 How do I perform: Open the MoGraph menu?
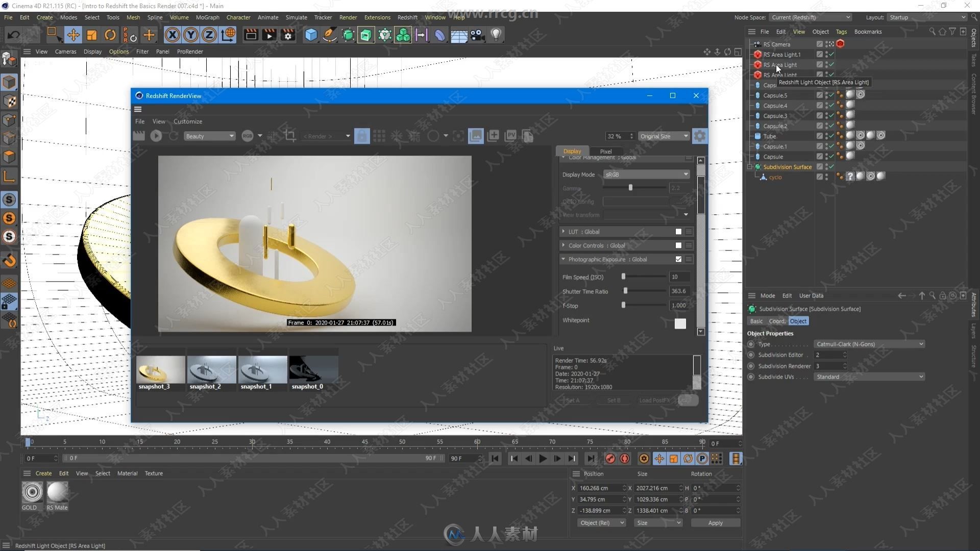[x=207, y=17]
